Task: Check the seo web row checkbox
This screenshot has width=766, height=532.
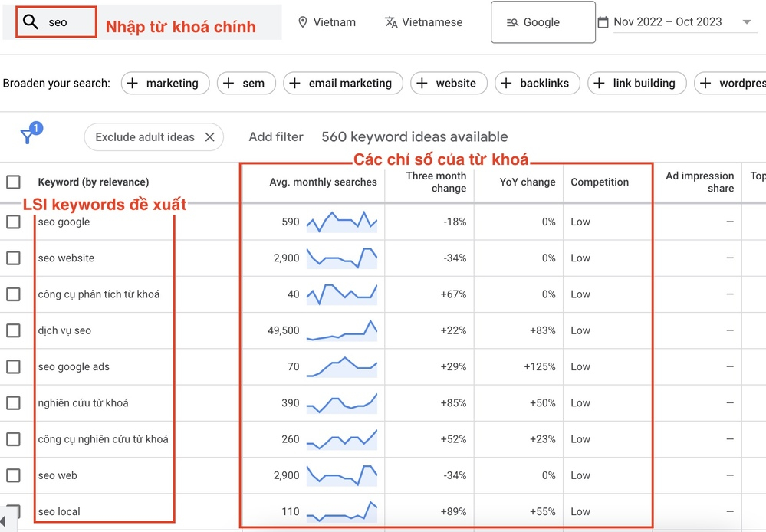Action: coord(13,475)
